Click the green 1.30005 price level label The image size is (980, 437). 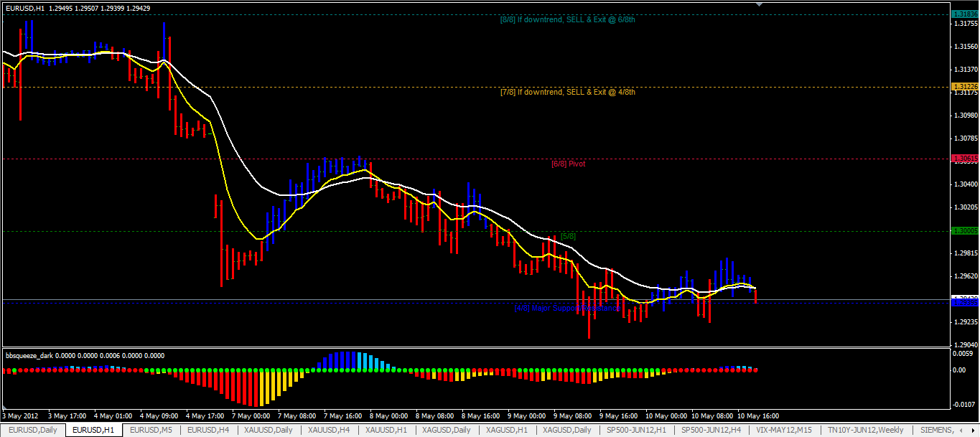coord(963,231)
